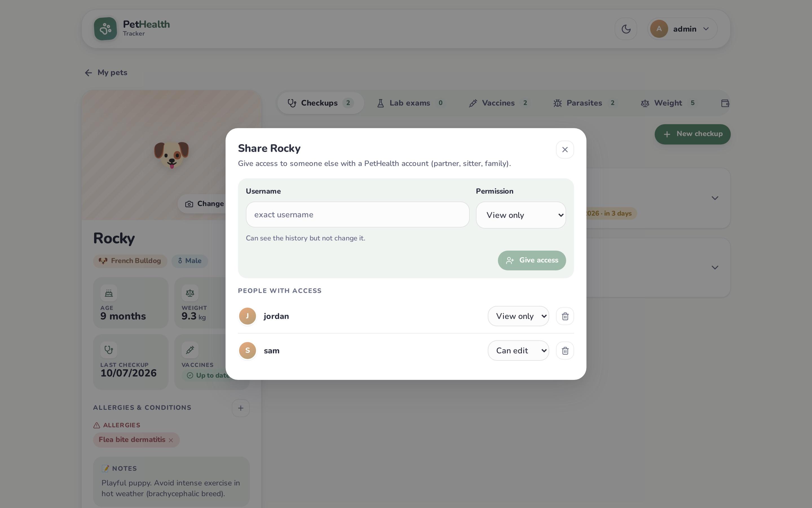This screenshot has height=508, width=812.
Task: Expand the first checkup card chevron
Action: point(715,198)
